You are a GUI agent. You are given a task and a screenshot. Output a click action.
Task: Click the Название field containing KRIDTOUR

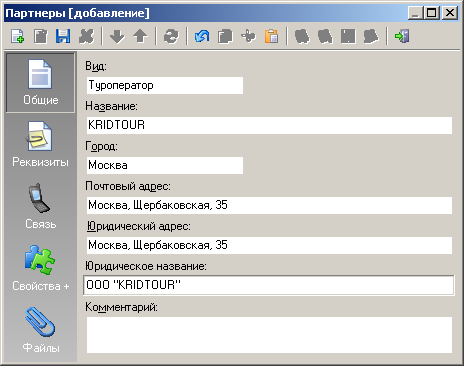(269, 125)
